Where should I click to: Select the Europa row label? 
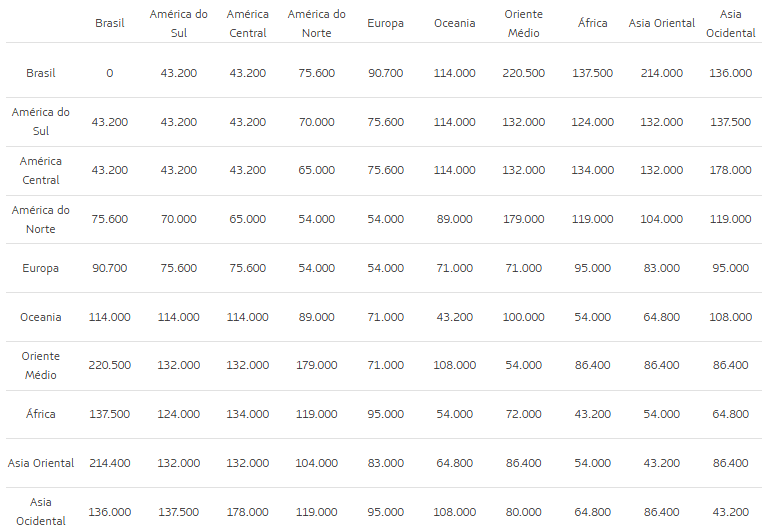tap(41, 268)
